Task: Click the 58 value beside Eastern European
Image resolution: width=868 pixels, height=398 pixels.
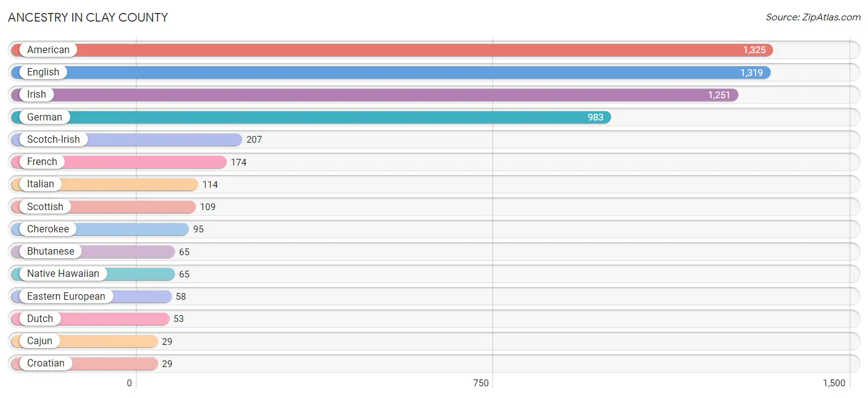Action: (x=181, y=297)
